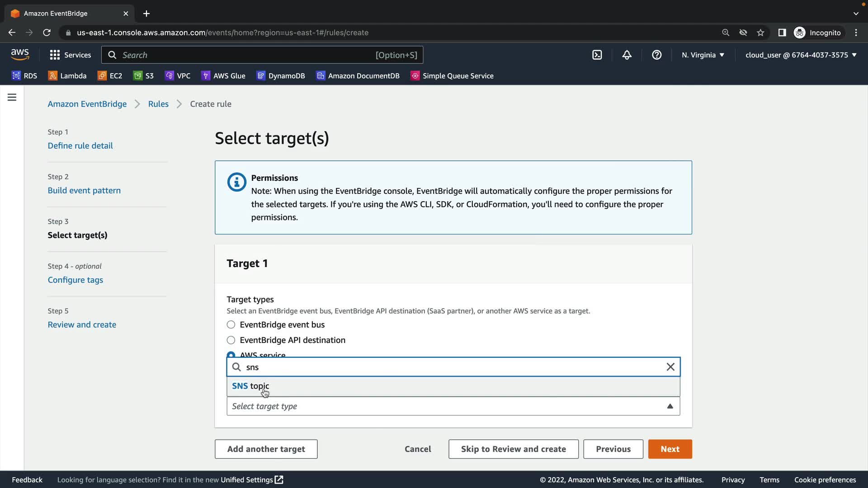
Task: Click the help question mark icon
Action: (656, 55)
